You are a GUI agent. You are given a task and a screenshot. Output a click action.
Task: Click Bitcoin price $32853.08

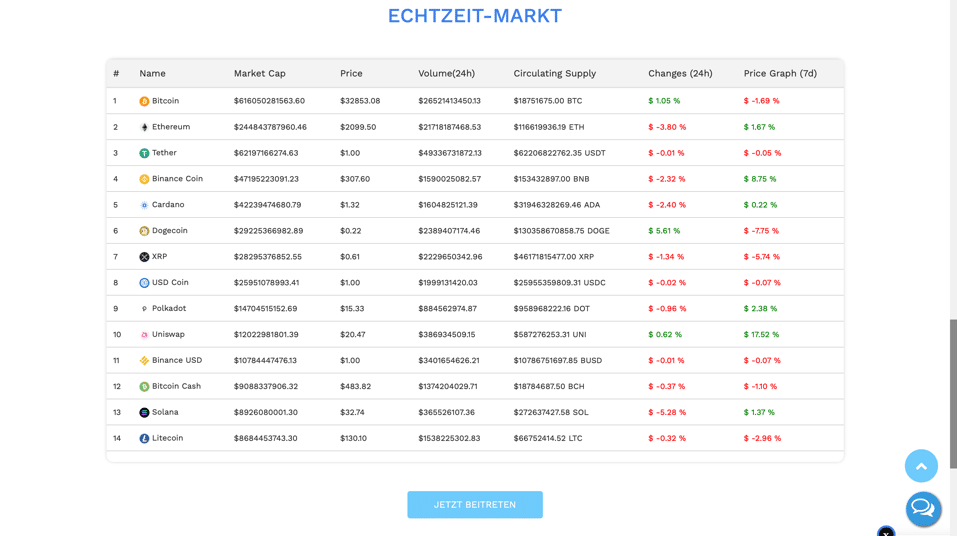click(x=360, y=101)
